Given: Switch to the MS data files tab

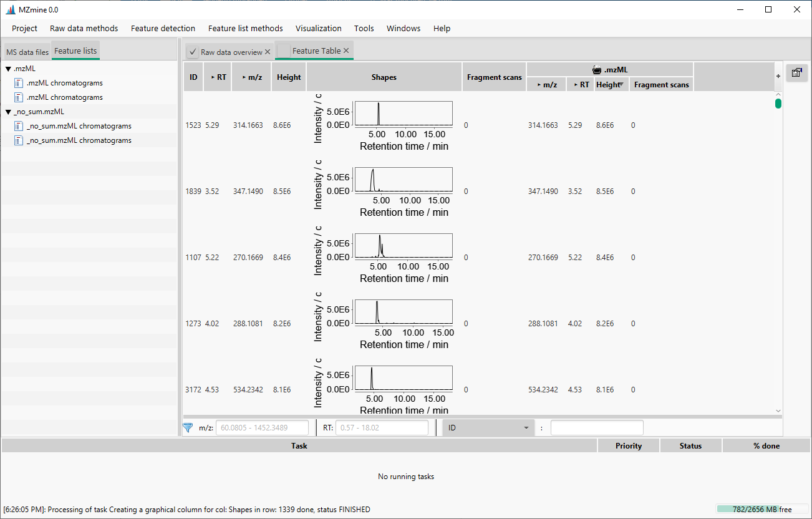Looking at the screenshot, I should click(27, 51).
